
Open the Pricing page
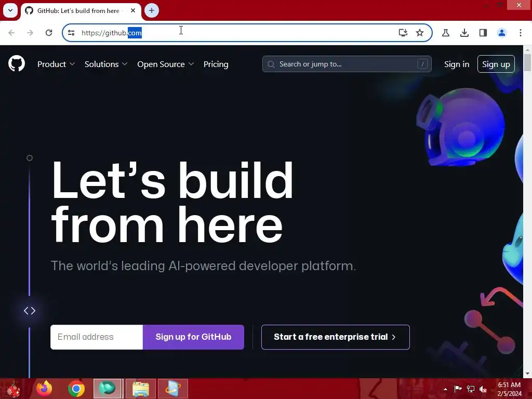(216, 64)
